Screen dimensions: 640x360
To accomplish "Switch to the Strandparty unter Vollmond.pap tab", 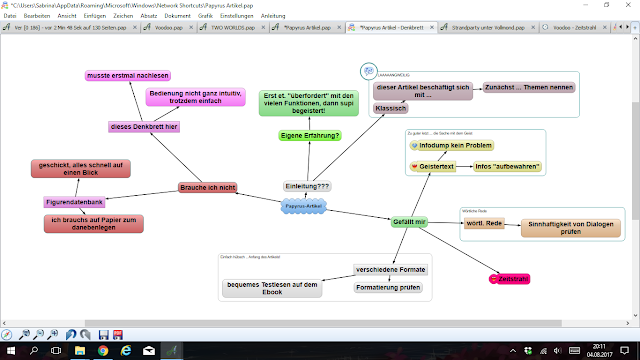I will [x=488, y=27].
